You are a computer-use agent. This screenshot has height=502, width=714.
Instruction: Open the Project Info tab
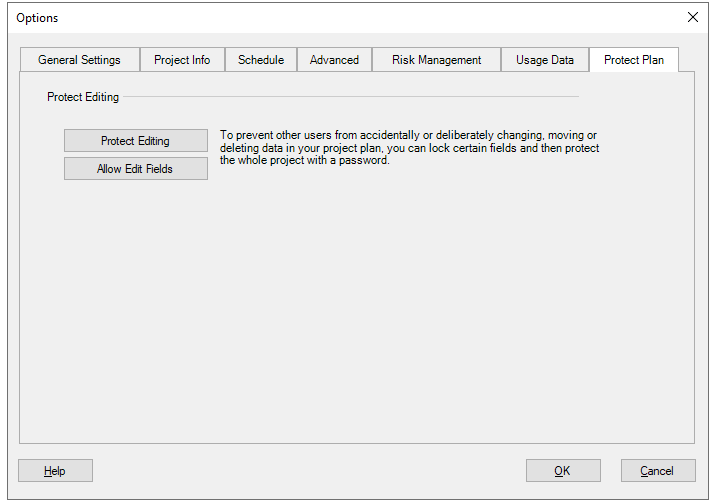182,60
